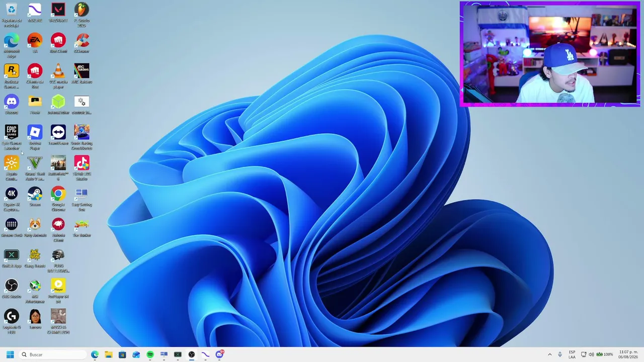Open the Windows Start menu
Screen dimensions: 644x362
tap(10, 354)
